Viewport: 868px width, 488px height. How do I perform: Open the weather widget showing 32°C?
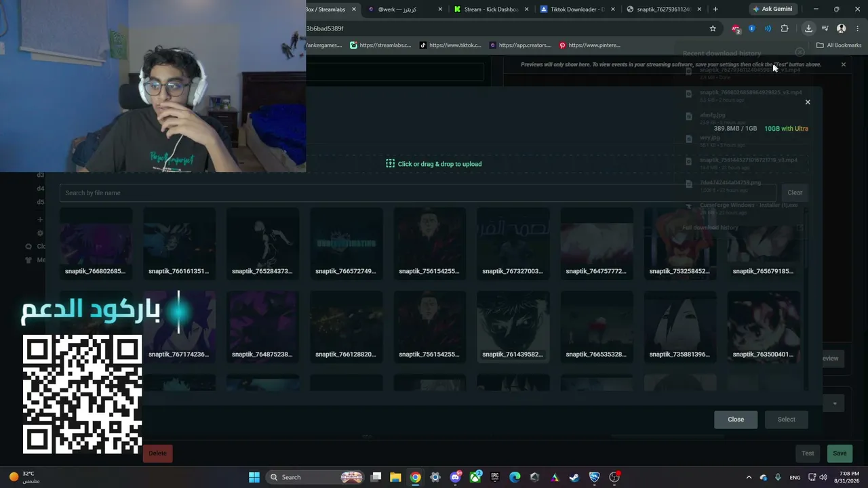point(24,477)
